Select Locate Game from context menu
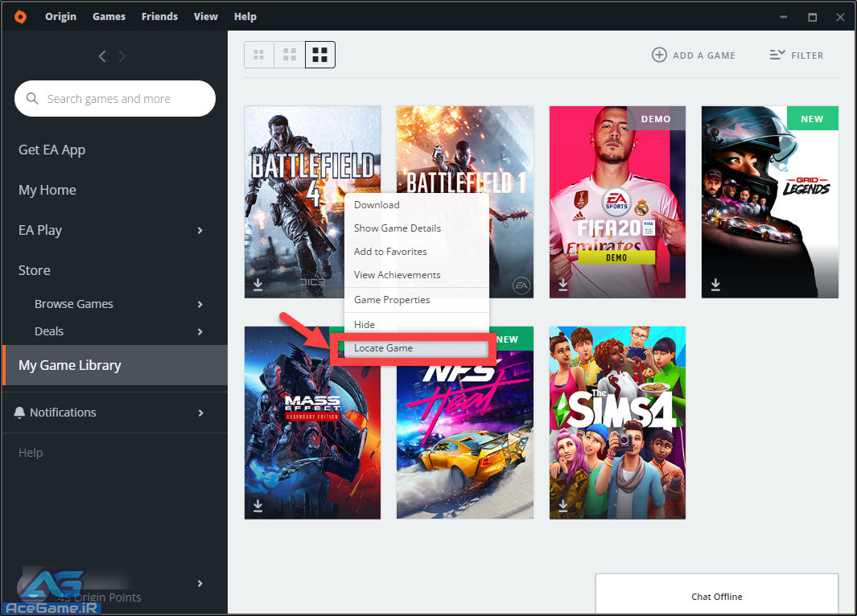 [x=384, y=348]
